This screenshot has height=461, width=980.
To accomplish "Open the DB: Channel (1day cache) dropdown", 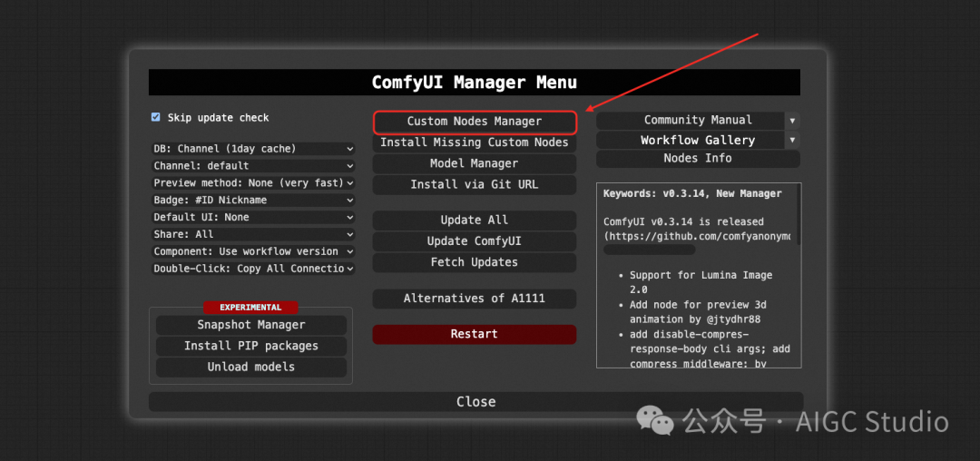I will pos(253,149).
